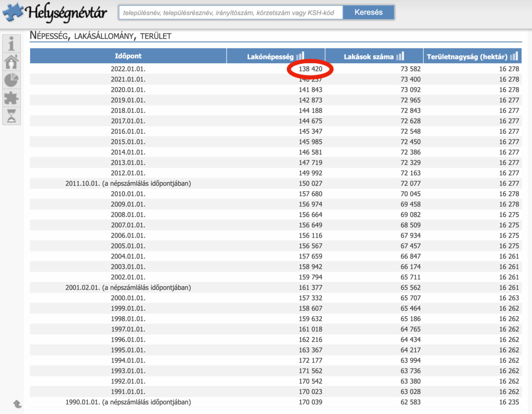This screenshot has height=414, width=532.
Task: Click the Lakónépesség column header
Action: point(270,57)
